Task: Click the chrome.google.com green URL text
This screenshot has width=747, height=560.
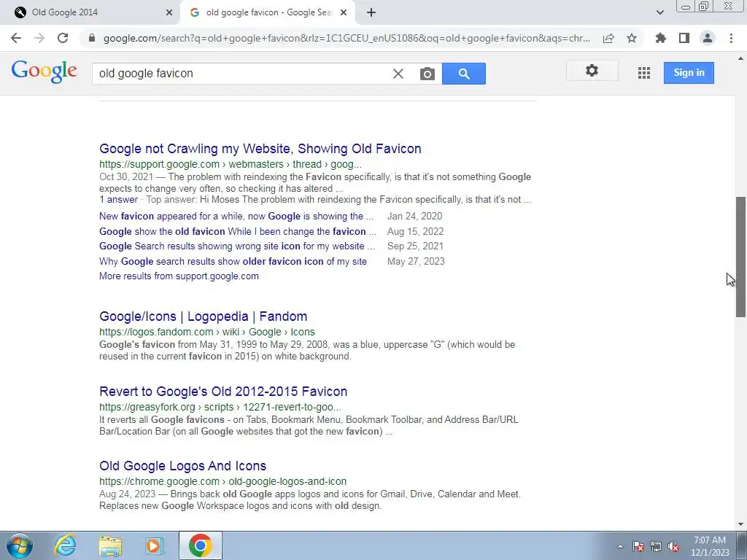Action: pos(222,481)
